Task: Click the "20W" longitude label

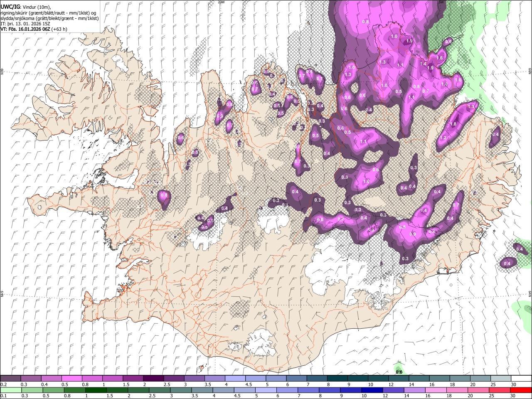Action: click(x=221, y=2)
